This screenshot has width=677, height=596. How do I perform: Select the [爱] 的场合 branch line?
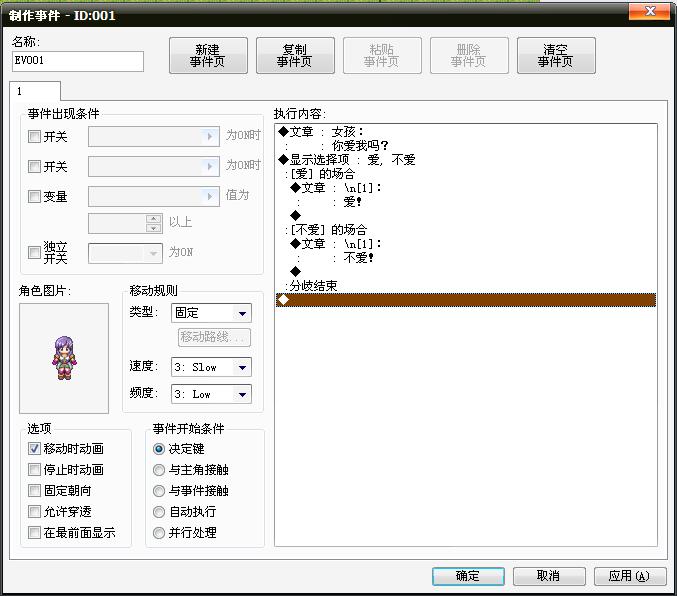466,174
